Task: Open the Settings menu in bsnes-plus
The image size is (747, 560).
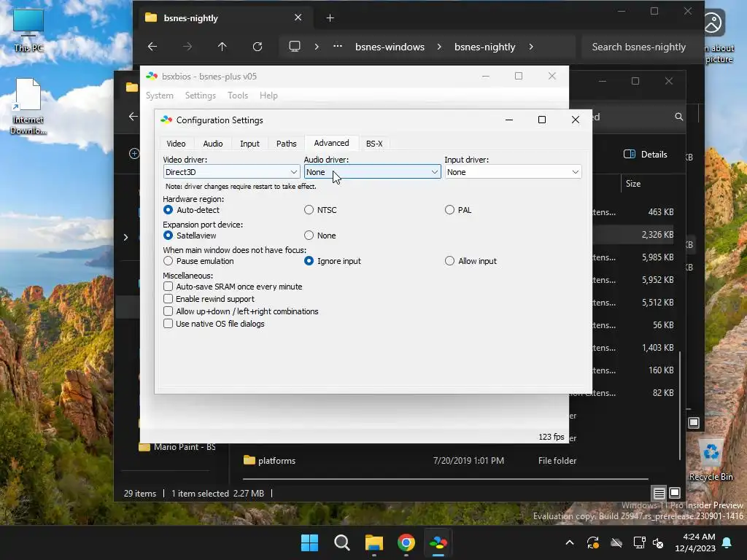Action: point(200,96)
